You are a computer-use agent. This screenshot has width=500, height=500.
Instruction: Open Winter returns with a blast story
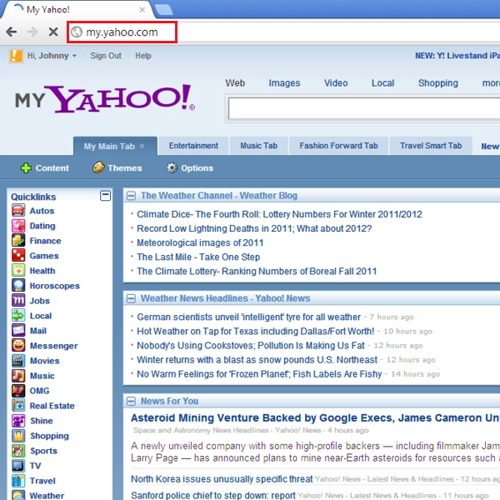pyautogui.click(x=257, y=360)
